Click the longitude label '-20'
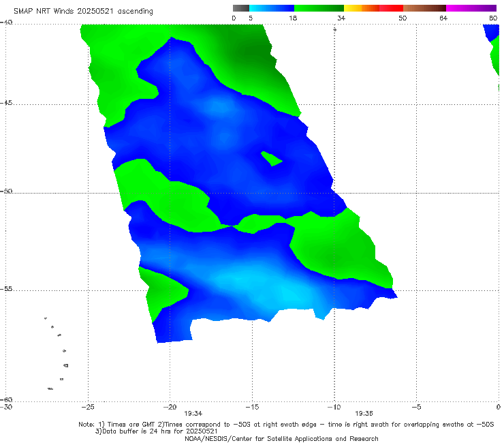Image resolution: width=504 pixels, height=443 pixels. [170, 407]
